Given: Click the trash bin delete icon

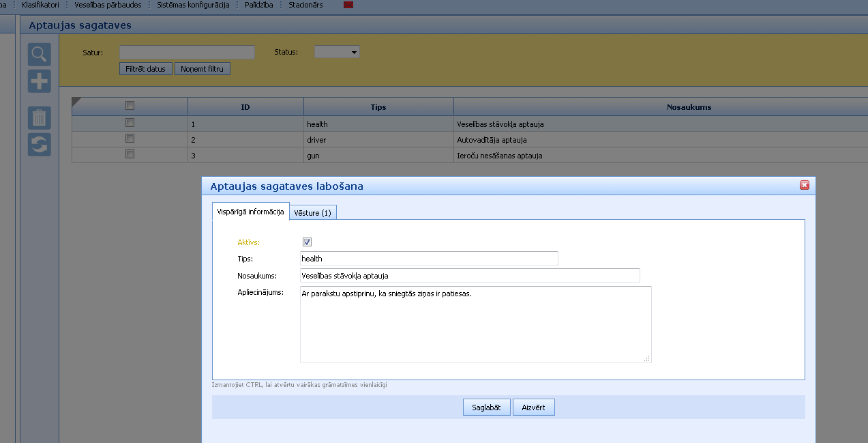Looking at the screenshot, I should coord(39,118).
